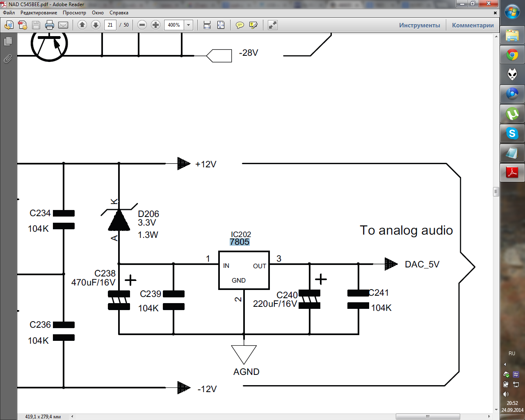The width and height of the screenshot is (525, 420).
Task: Print the document with printer icon
Action: coord(50,25)
